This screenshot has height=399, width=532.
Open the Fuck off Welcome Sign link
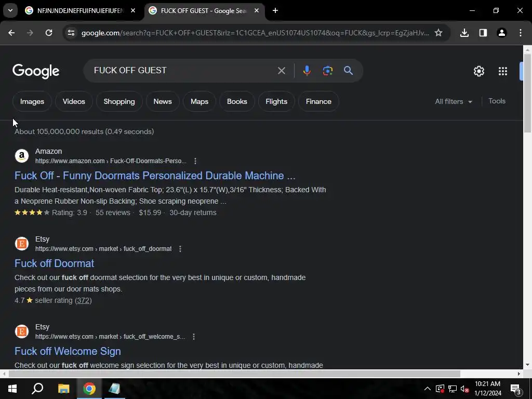tap(68, 351)
